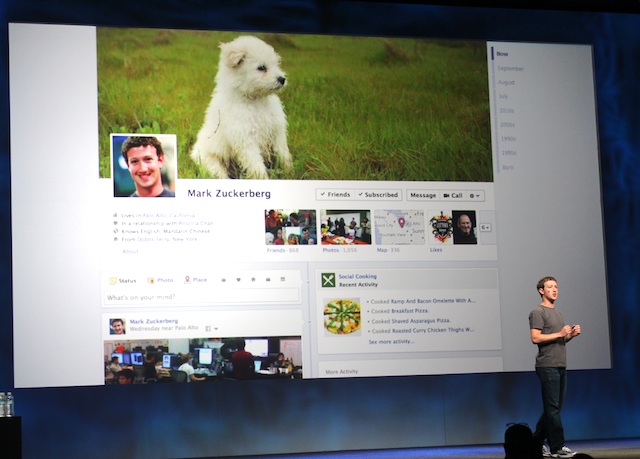The height and width of the screenshot is (459, 640).
Task: Open the 'Roasted Curry Chicken Thighs' recipe link
Action: click(433, 330)
